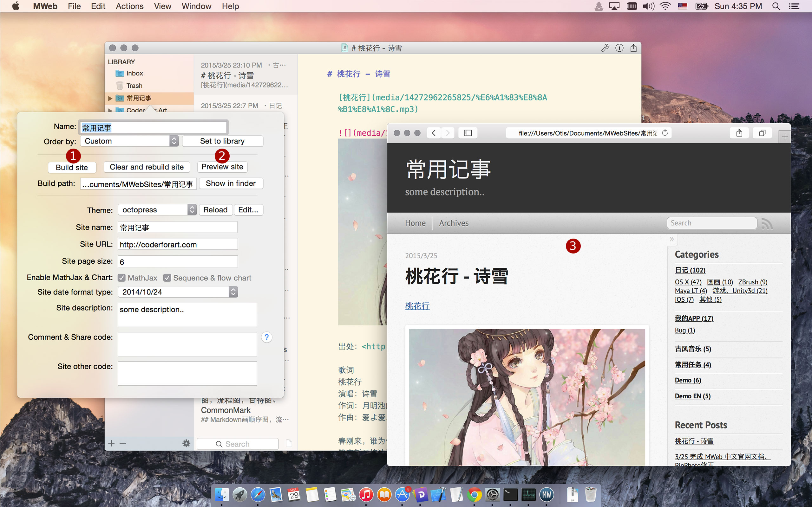The image size is (812, 507).
Task: Open the document info icon
Action: tap(619, 48)
